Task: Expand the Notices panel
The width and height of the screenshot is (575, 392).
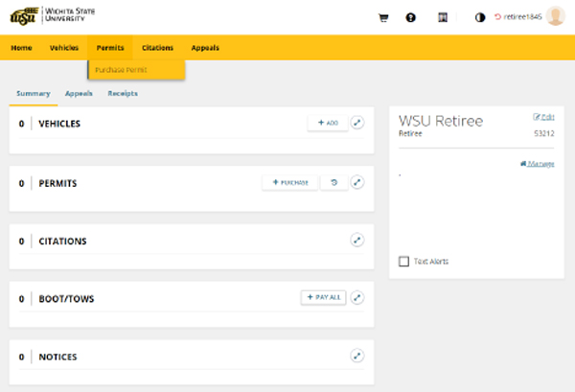Action: click(357, 356)
